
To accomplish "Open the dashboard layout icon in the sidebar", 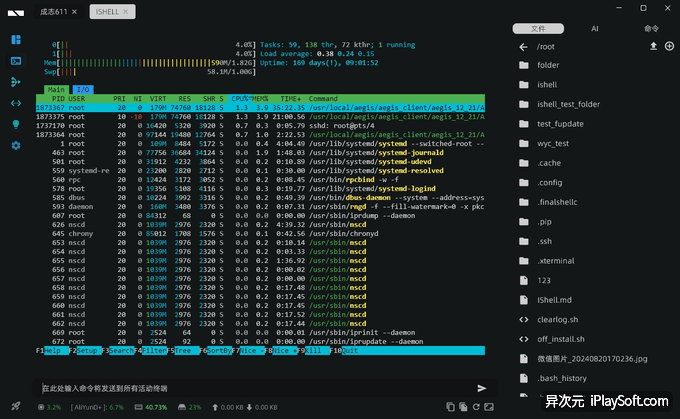I will point(16,40).
